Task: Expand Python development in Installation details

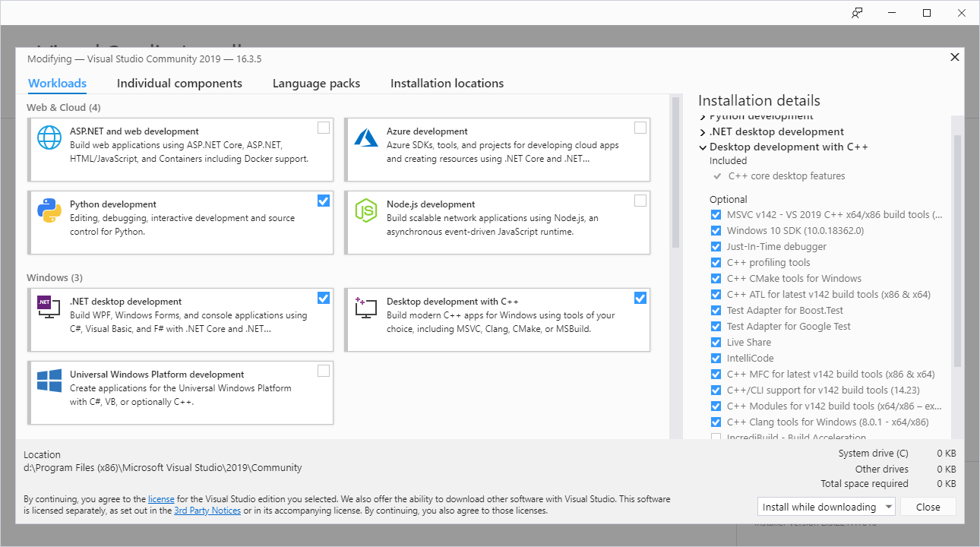Action: point(703,117)
